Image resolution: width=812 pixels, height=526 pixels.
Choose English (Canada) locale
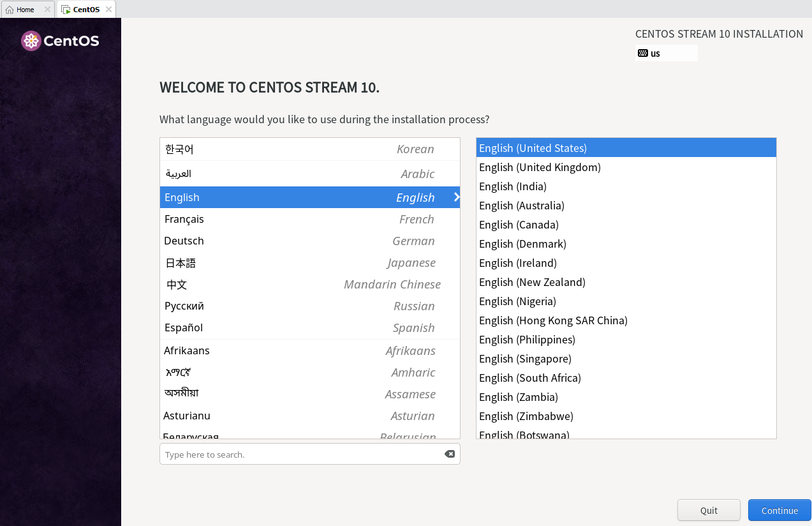coord(626,225)
